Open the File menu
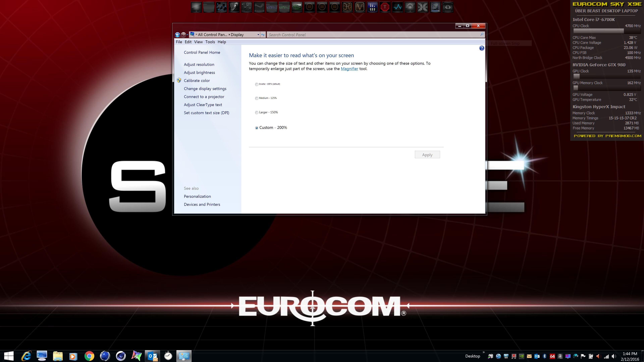644x362 pixels. (179, 42)
